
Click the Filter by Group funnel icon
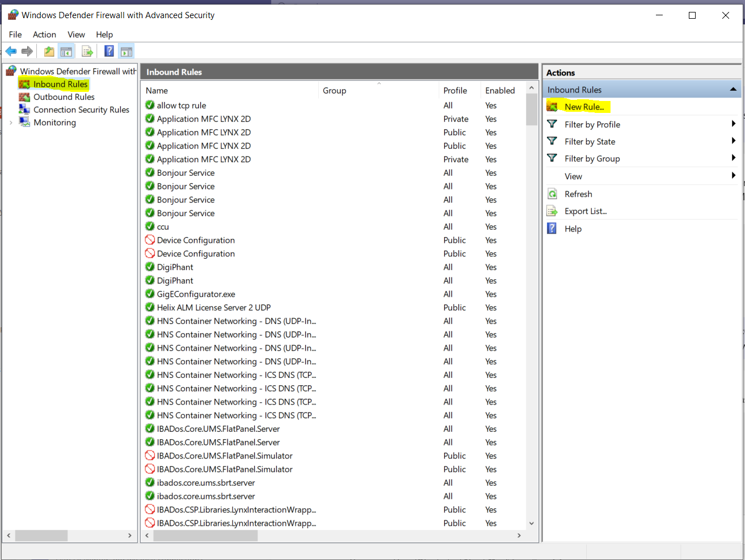pyautogui.click(x=552, y=158)
